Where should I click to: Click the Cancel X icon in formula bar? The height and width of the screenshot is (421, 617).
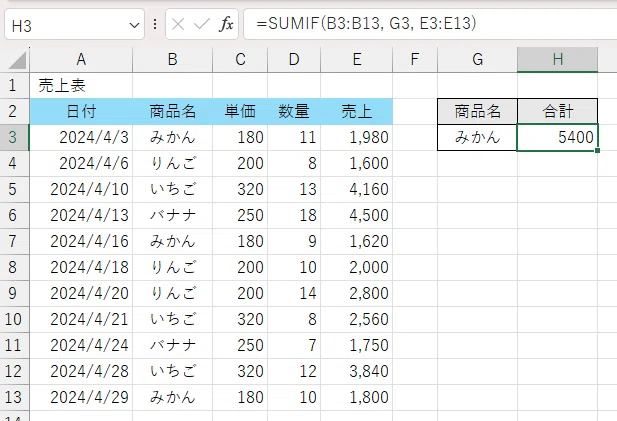(x=178, y=24)
